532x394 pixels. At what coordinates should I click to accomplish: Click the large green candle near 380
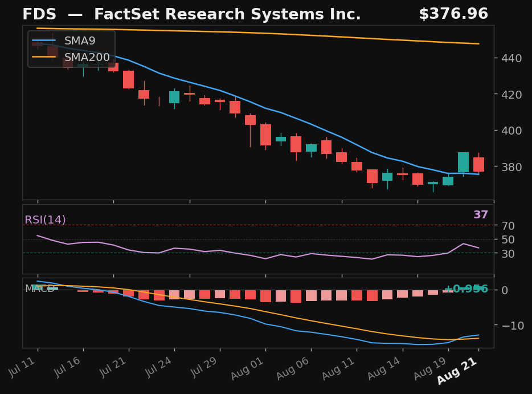pos(463,163)
